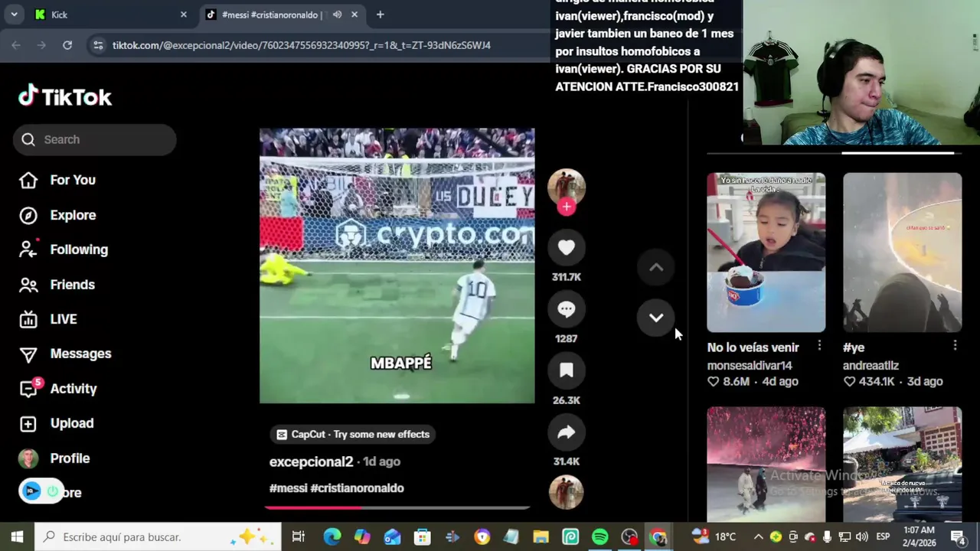This screenshot has height=551, width=980.
Task: Open andreaatllz profile link
Action: click(871, 366)
